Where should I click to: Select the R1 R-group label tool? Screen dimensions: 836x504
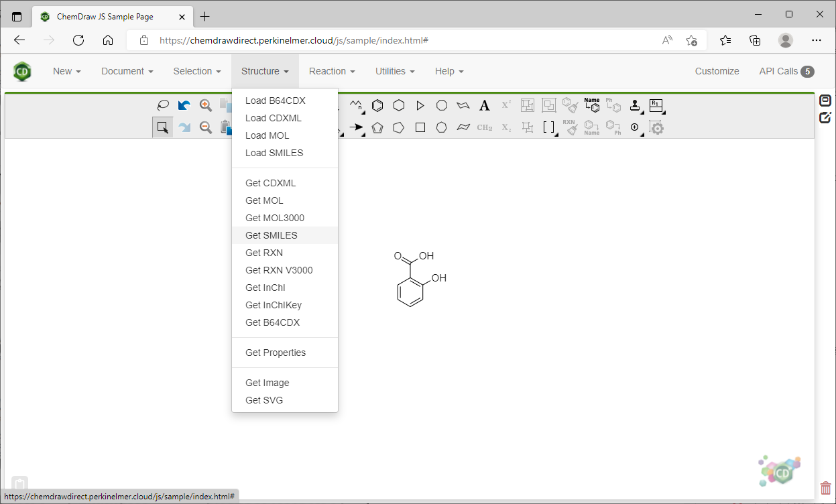tap(656, 105)
